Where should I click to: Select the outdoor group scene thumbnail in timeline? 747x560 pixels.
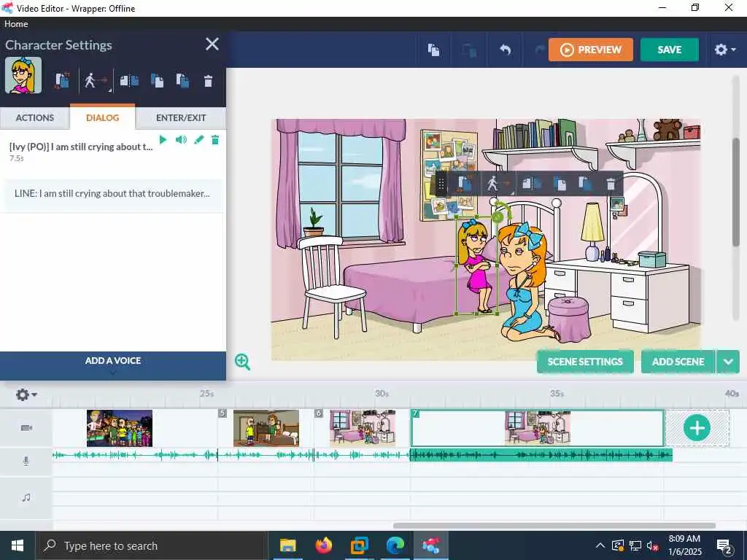pos(120,428)
